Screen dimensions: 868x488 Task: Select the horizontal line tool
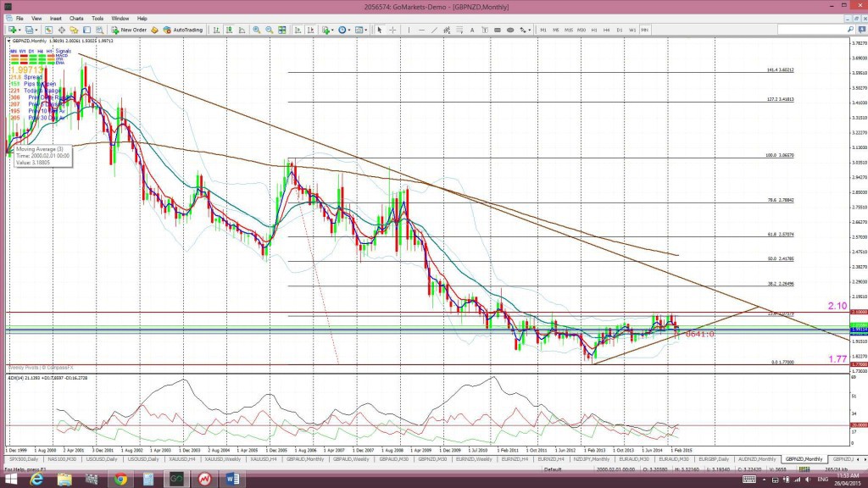tap(421, 30)
